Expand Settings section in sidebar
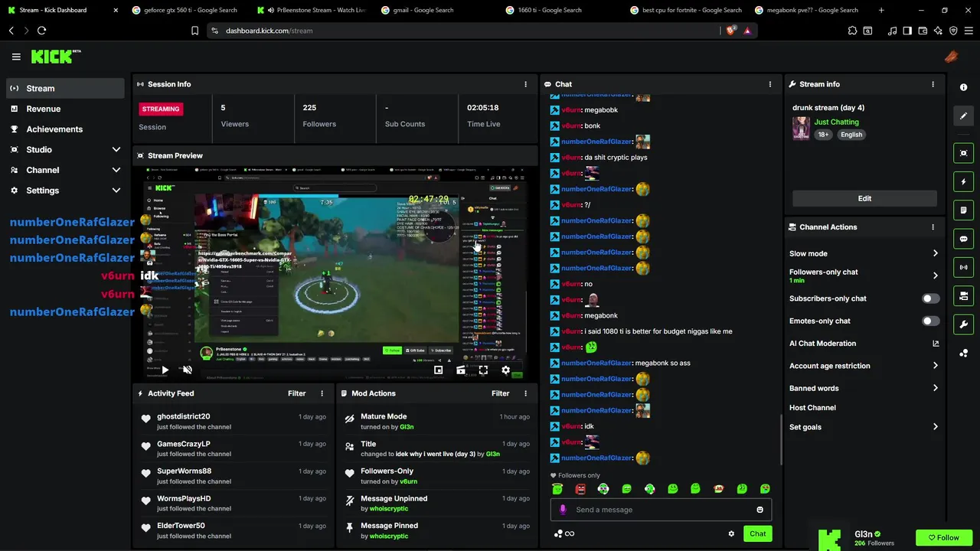The image size is (980, 551). [116, 191]
